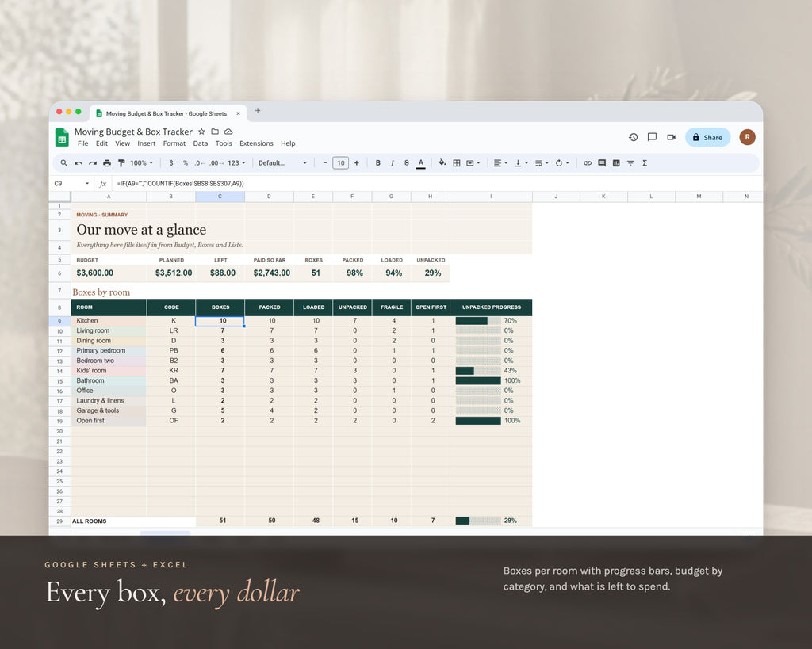Open Google Sheets home logo
812x649 pixels.
pyautogui.click(x=62, y=137)
